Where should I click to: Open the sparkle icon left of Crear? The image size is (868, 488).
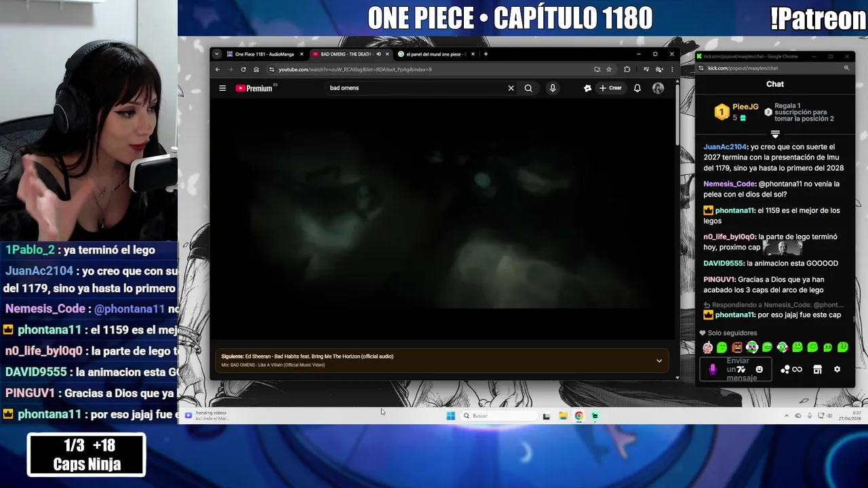587,88
